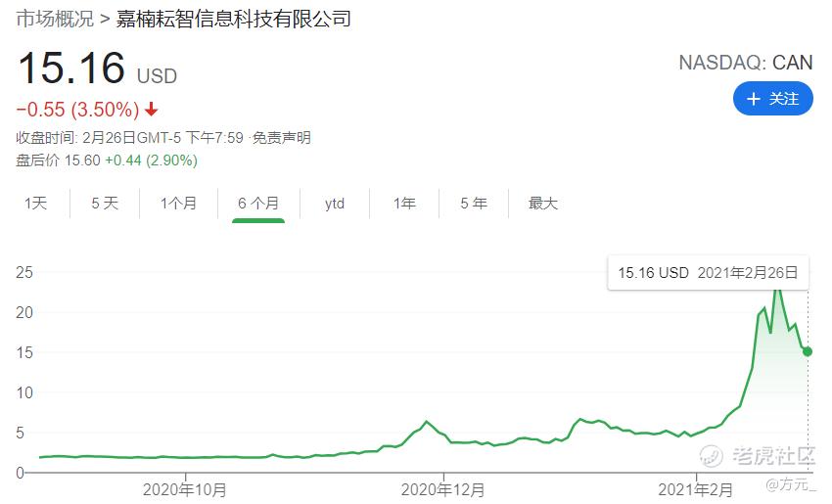Click the company name 嘉楠耘智信息科技有限公司
Viewport: 832px width, 504px height.
tap(234, 20)
